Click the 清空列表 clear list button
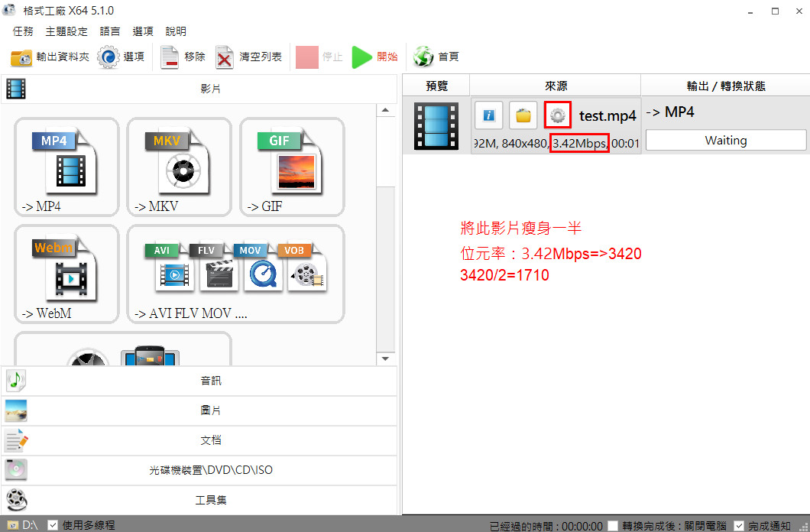Image resolution: width=810 pixels, height=532 pixels. click(x=249, y=57)
